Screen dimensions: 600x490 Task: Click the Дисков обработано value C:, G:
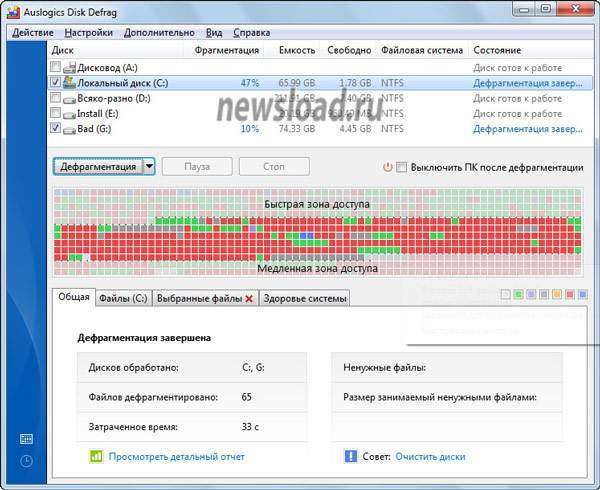[x=253, y=367]
